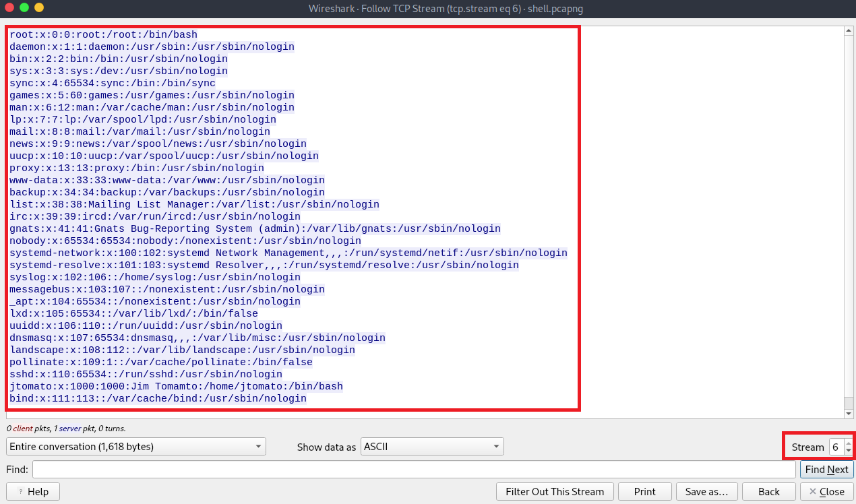
Task: Open the Show data as ASCII dropdown
Action: coord(432,446)
